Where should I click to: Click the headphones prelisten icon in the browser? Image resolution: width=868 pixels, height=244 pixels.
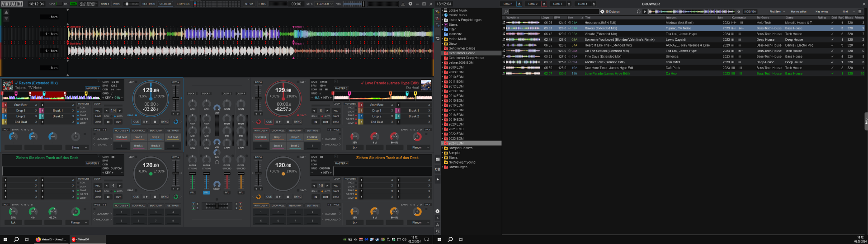[x=638, y=12]
